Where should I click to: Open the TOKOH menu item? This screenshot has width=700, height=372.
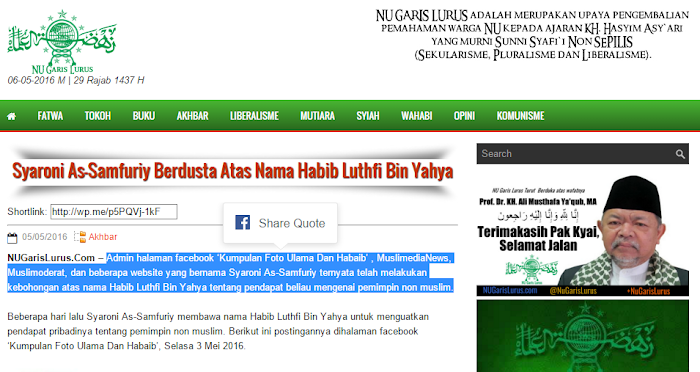[x=98, y=116]
